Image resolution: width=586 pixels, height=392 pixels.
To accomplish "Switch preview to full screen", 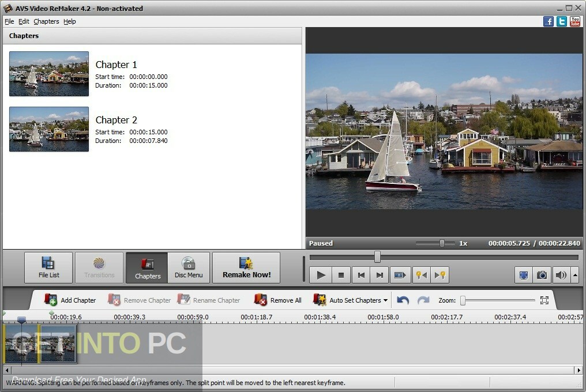I will (x=524, y=276).
